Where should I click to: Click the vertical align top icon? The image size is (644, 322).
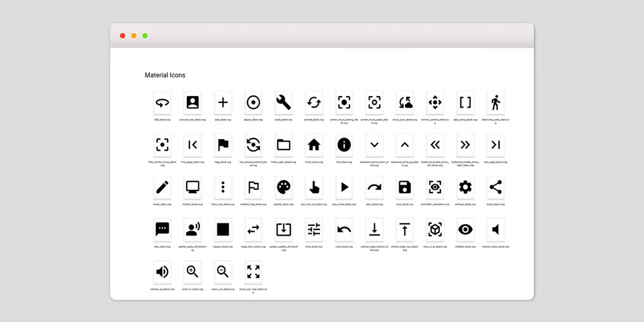pyautogui.click(x=405, y=230)
